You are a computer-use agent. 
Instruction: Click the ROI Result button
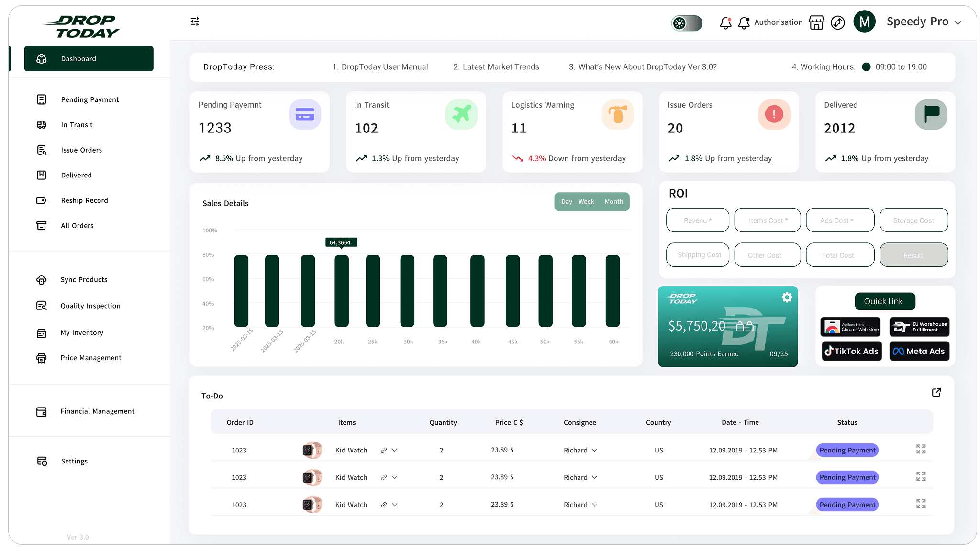(x=913, y=255)
